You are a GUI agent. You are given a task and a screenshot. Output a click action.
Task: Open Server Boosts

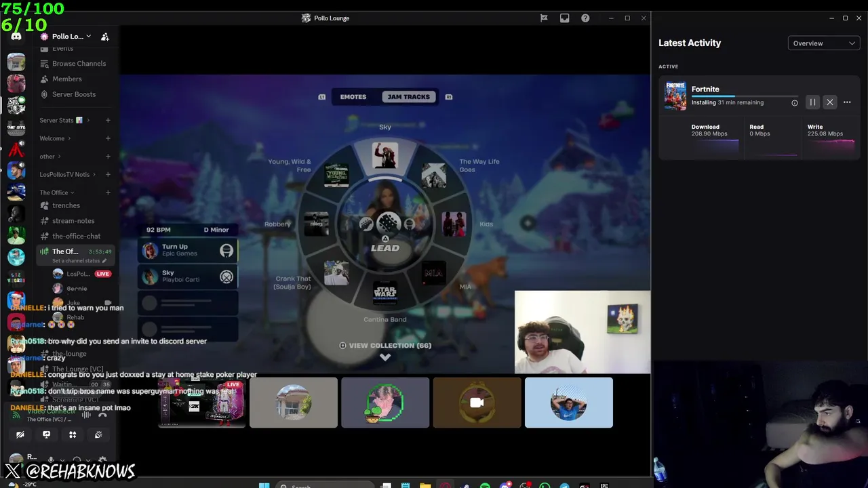pos(68,94)
